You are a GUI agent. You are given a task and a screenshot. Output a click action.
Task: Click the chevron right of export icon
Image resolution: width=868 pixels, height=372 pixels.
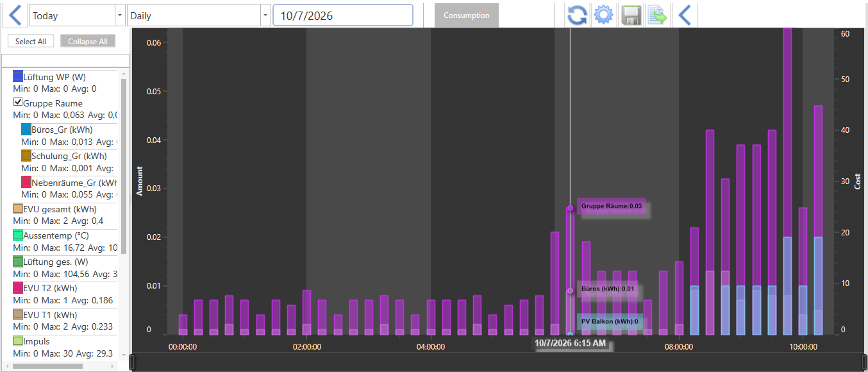[x=685, y=15]
